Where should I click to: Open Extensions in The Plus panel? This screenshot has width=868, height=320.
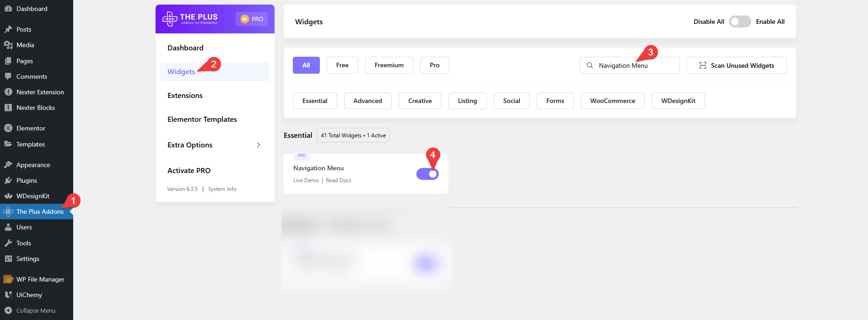185,95
